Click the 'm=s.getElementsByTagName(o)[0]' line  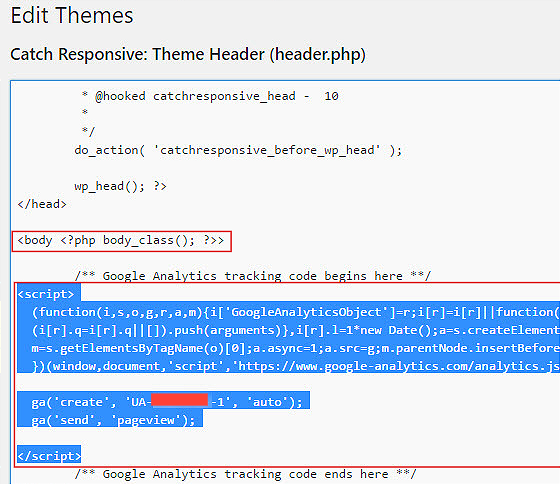295,348
